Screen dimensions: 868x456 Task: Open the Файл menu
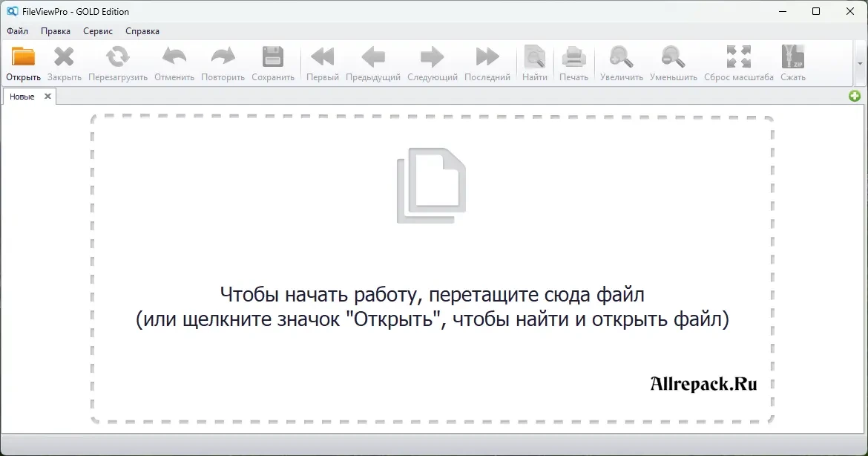click(x=18, y=31)
